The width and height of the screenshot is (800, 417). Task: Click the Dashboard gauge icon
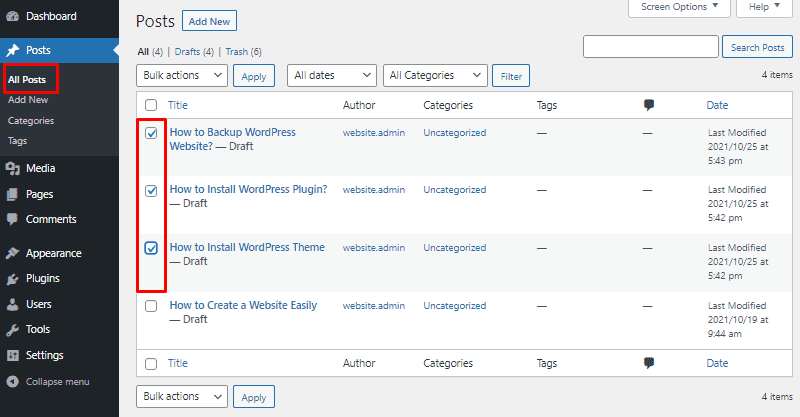12,16
